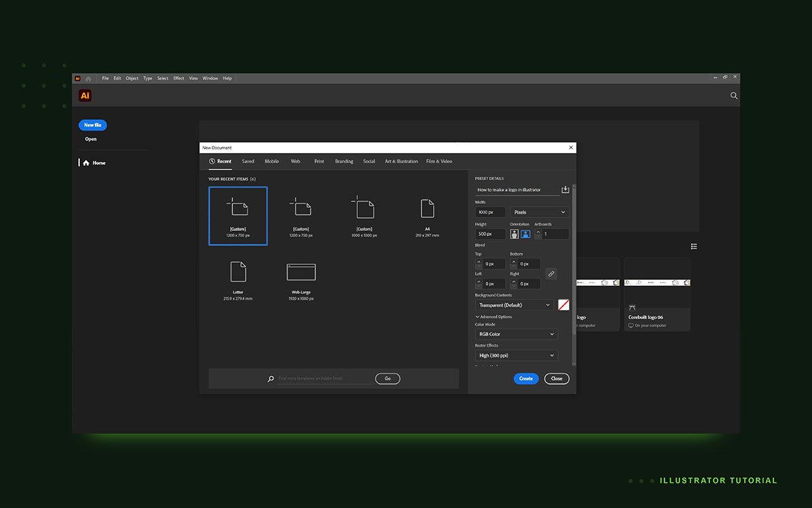
Task: Switch to the Film & Video tab
Action: click(439, 161)
